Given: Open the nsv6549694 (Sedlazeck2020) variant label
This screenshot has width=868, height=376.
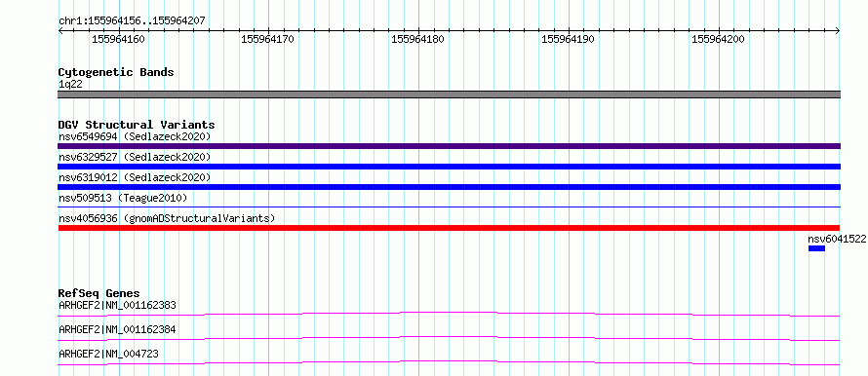Looking at the screenshot, I should [x=135, y=136].
